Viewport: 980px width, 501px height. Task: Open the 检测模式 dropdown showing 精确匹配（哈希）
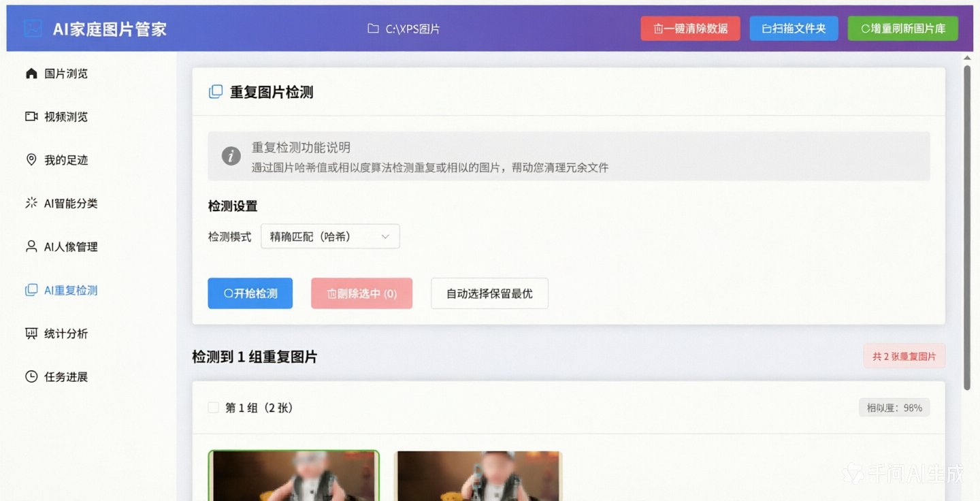pos(330,236)
